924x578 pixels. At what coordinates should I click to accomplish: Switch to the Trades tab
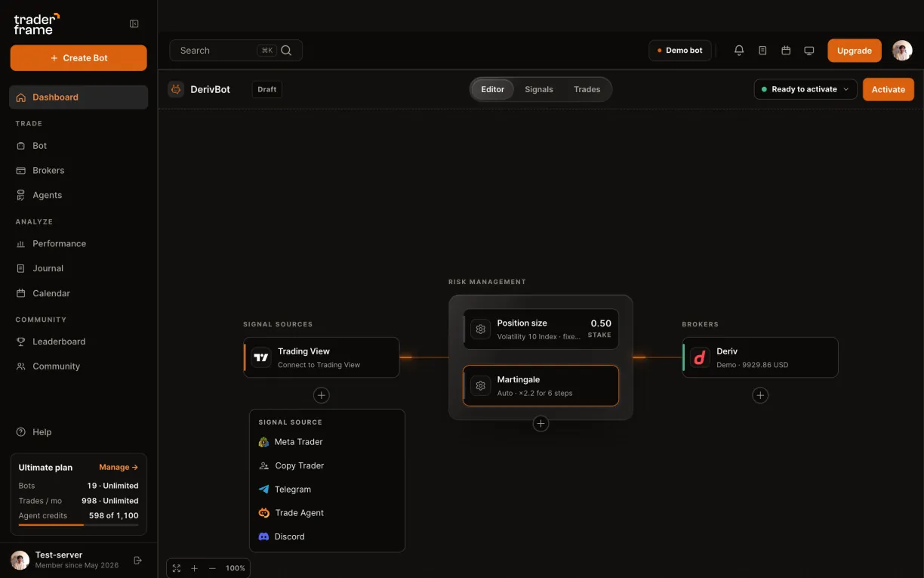click(587, 89)
